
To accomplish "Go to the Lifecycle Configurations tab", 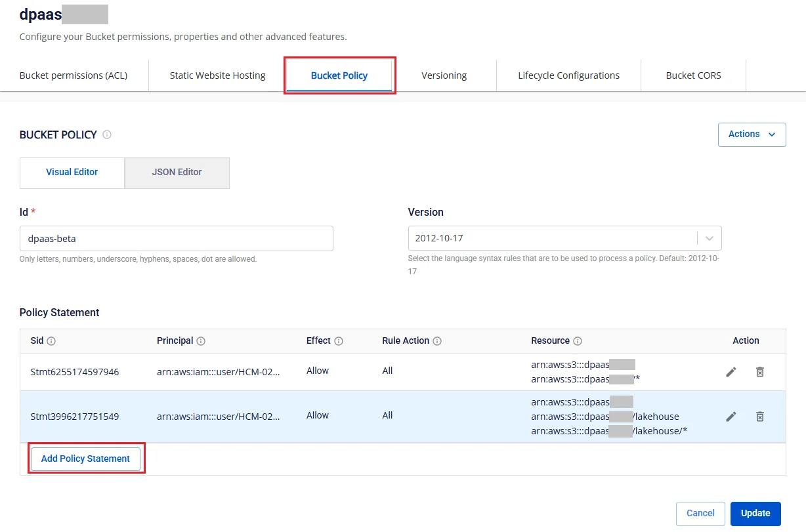I will [x=568, y=75].
